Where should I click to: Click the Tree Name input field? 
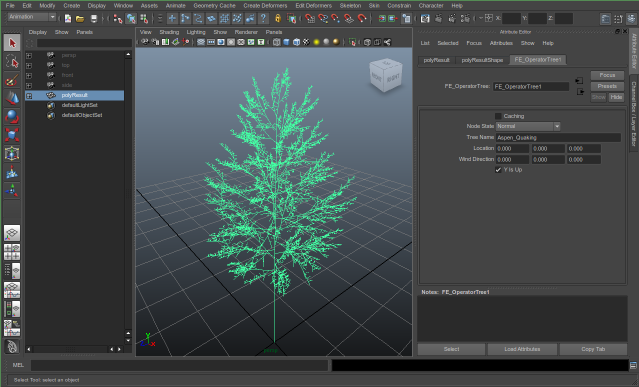click(x=558, y=138)
